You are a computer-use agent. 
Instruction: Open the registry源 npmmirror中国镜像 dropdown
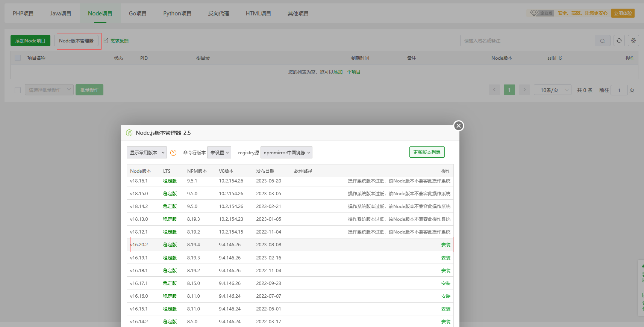point(286,152)
